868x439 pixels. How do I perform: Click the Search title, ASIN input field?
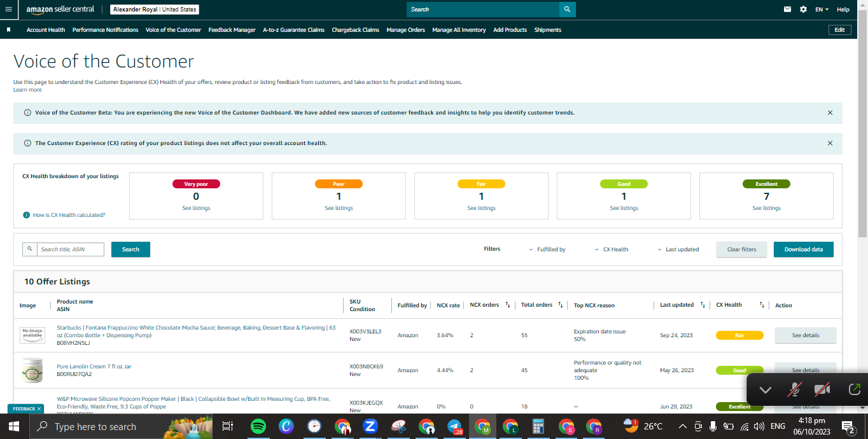71,249
